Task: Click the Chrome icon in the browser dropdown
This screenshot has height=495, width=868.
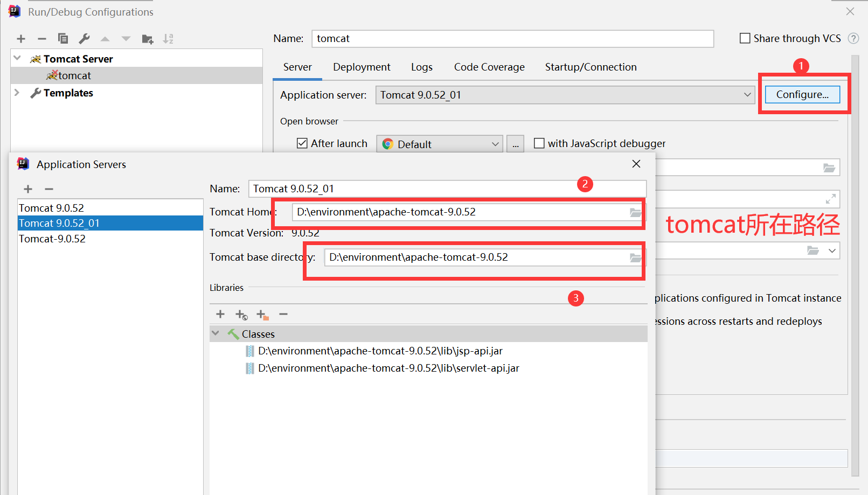Action: (387, 144)
